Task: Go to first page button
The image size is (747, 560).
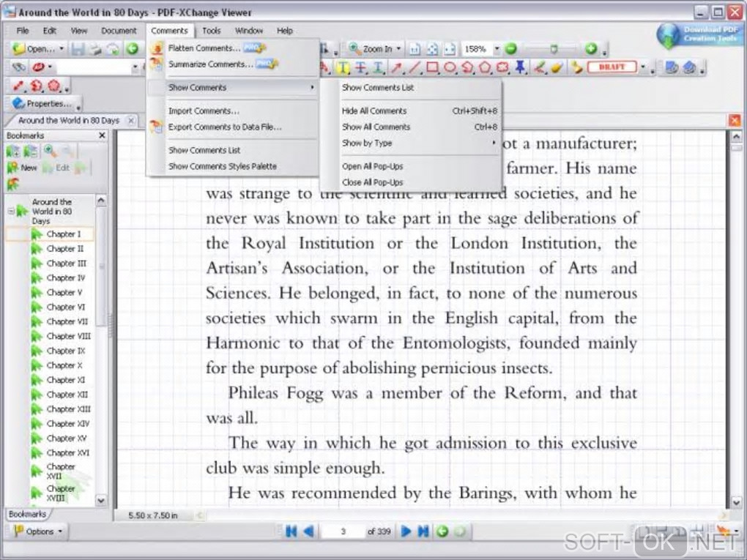Action: pos(291,531)
